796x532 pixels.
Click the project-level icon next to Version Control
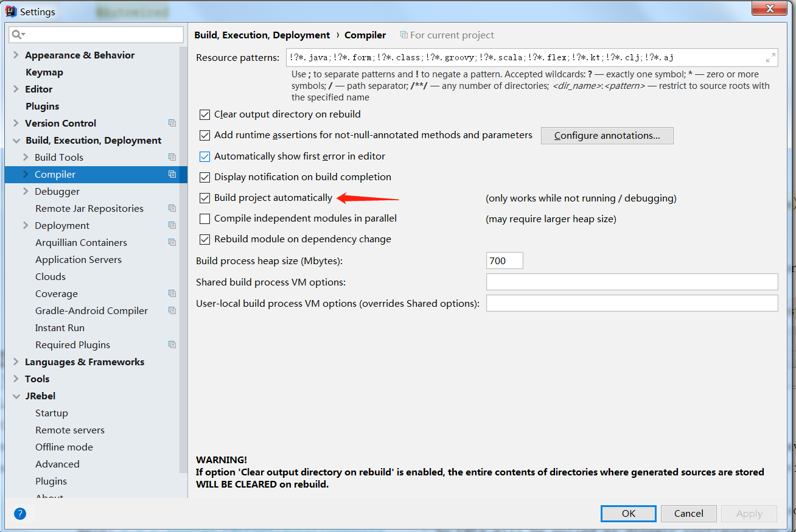pyautogui.click(x=172, y=124)
